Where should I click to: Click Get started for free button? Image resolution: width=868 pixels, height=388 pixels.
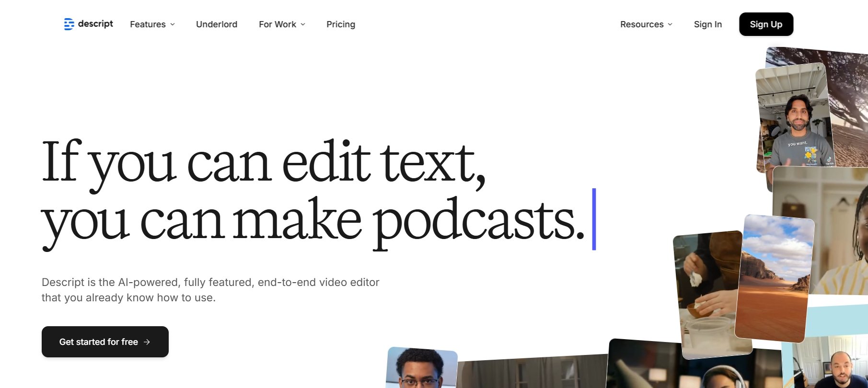(105, 342)
